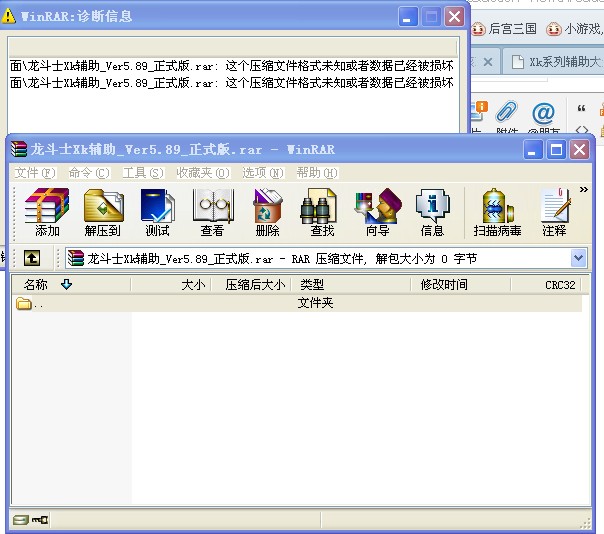Image resolution: width=604 pixels, height=534 pixels.
Task: Click the key password icon in status bar
Action: pos(40,520)
